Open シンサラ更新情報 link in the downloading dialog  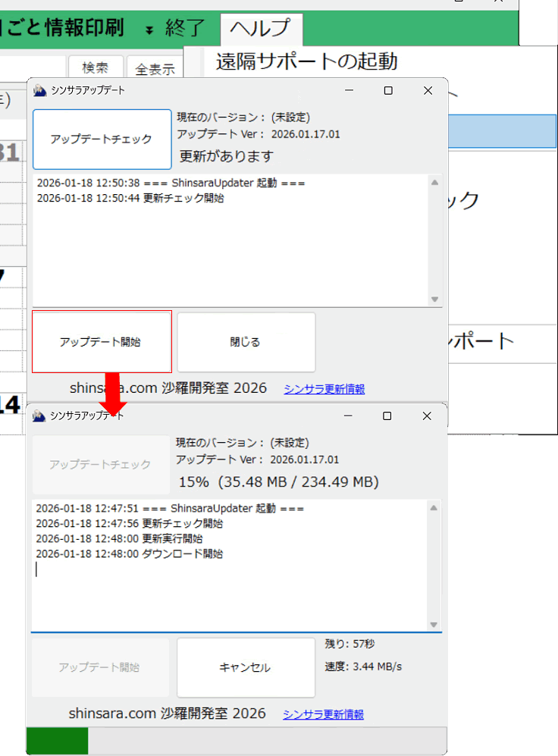323,714
